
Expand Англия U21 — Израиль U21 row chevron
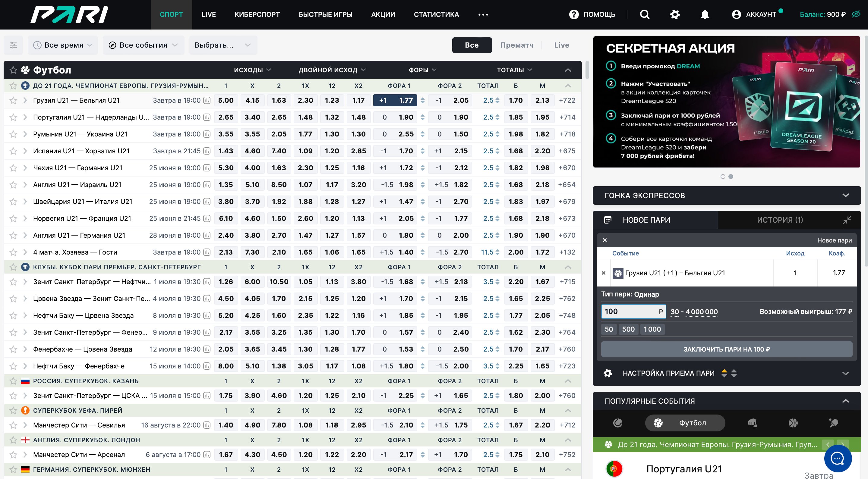click(x=25, y=185)
